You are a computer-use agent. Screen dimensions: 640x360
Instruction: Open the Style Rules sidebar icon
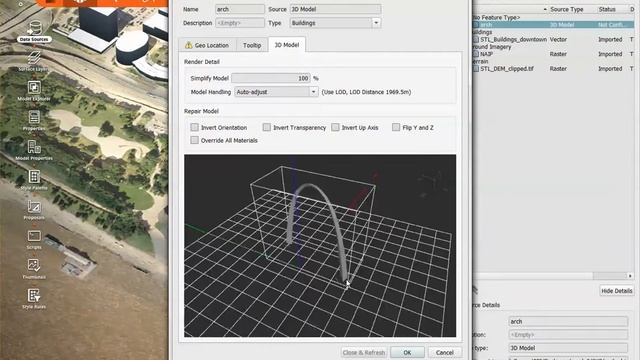[34, 295]
